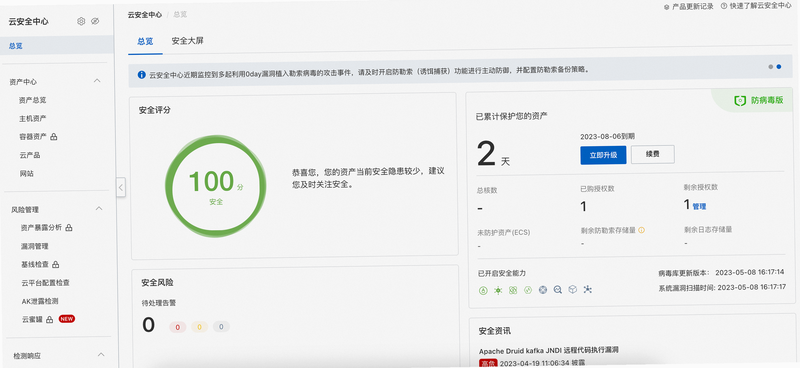This screenshot has height=368, width=800.
Task: Switch to the 安全大屏 tab
Action: (187, 41)
